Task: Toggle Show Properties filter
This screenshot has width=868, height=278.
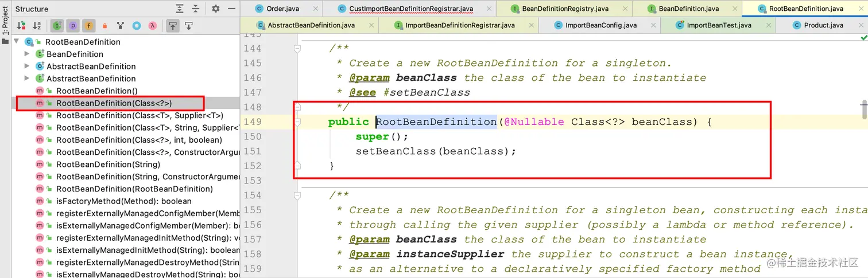Action: point(73,26)
